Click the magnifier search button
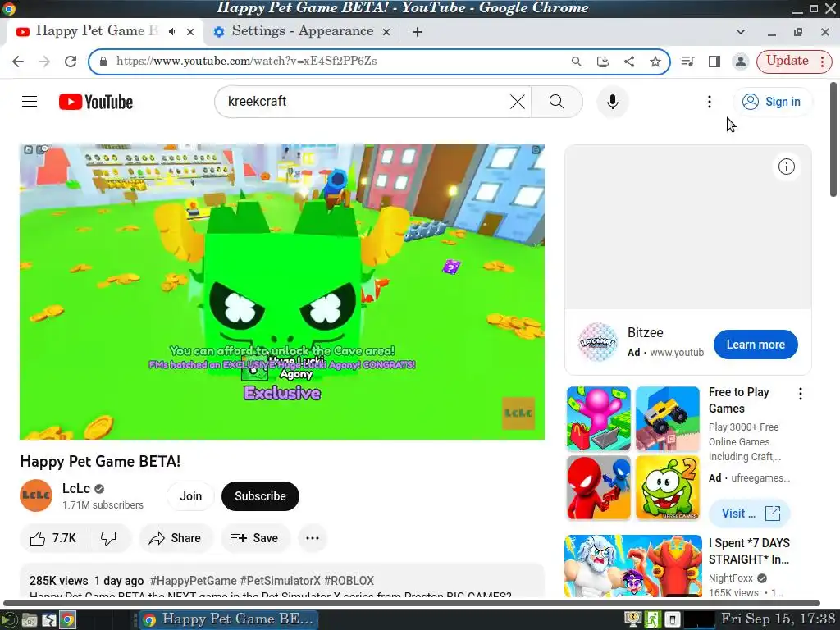The height and width of the screenshot is (630, 840). [557, 101]
